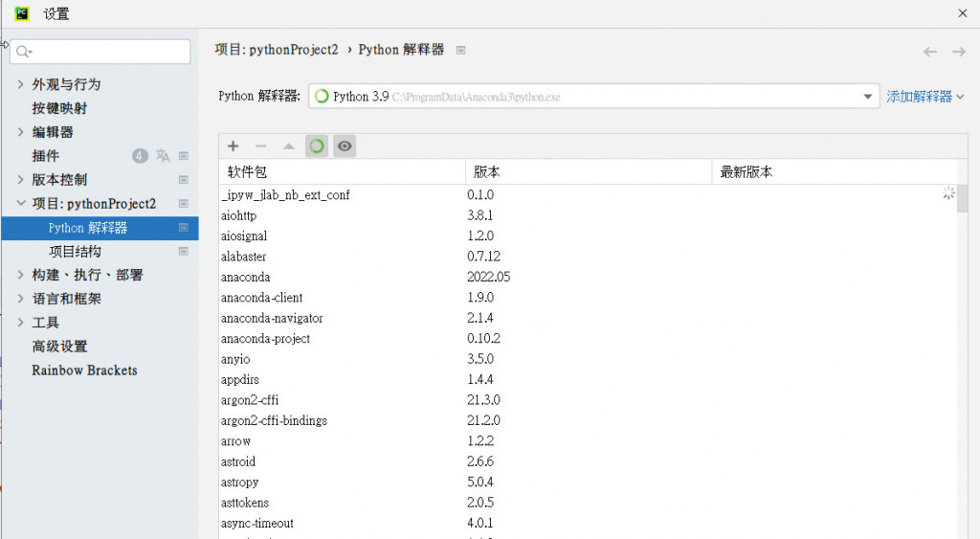This screenshot has width=980, height=539.
Task: Click the 4 updates badge on 插件
Action: (x=140, y=156)
